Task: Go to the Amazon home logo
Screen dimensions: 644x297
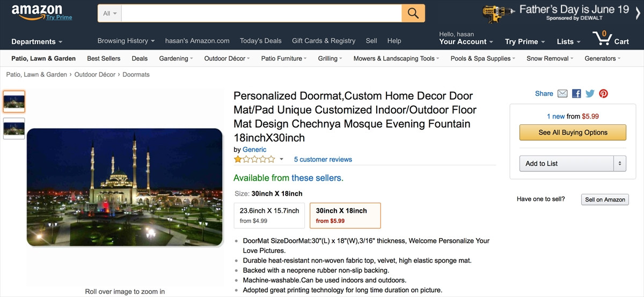Action: tap(38, 12)
